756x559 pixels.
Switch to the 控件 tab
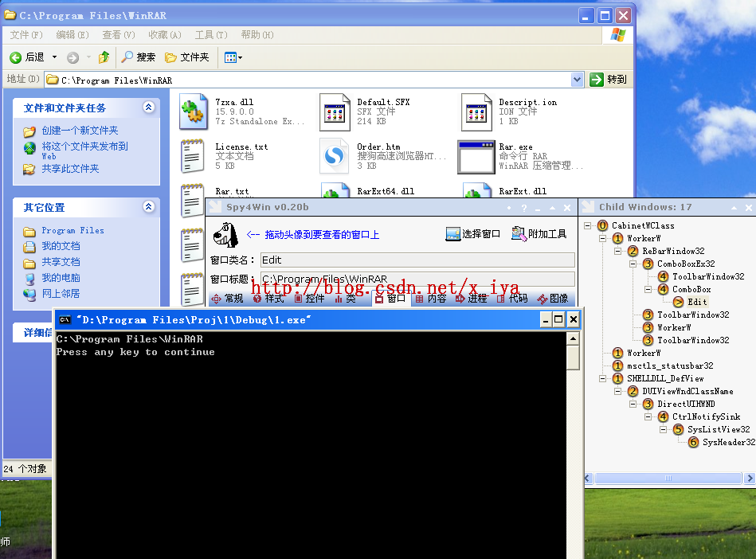point(310,299)
